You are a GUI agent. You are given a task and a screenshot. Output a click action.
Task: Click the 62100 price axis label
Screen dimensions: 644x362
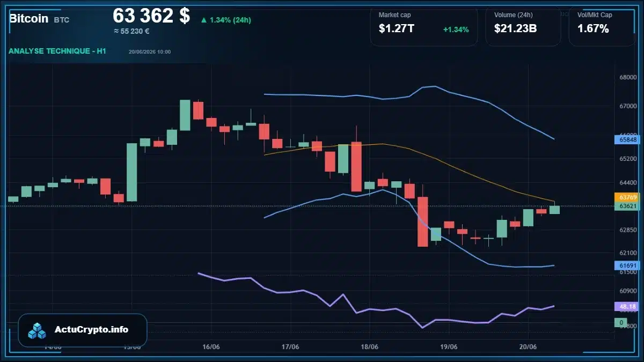point(628,252)
